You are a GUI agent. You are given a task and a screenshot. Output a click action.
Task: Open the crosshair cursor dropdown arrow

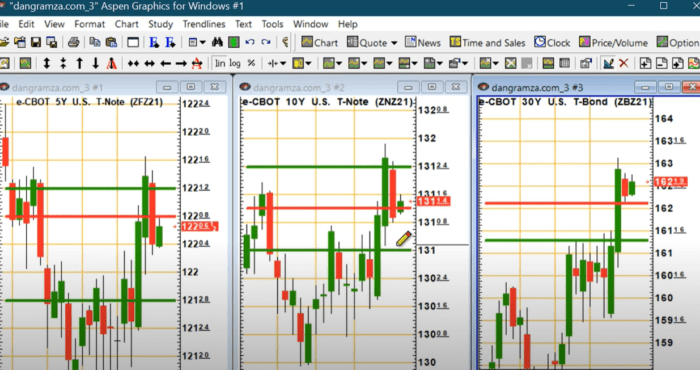coord(283,64)
